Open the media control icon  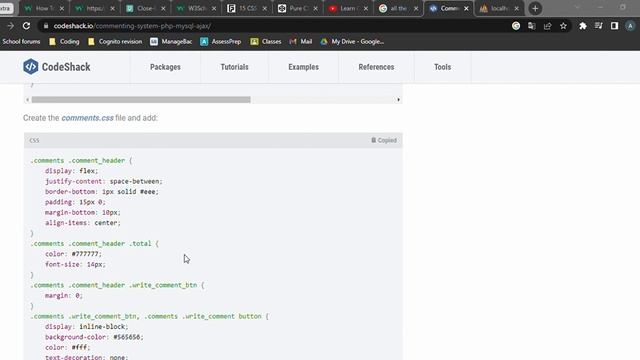pyautogui.click(x=599, y=26)
